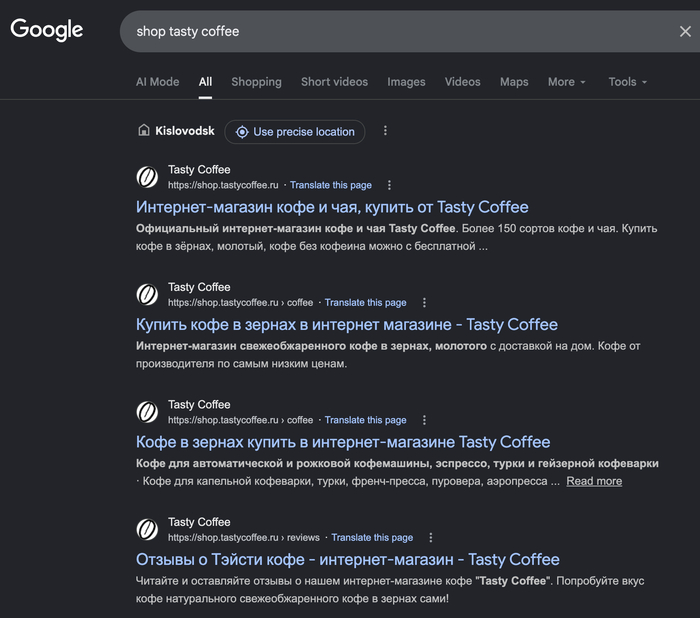The height and width of the screenshot is (618, 700).
Task: Click Translate this page for 'Купить кофе в зернах' result
Action: [x=366, y=302]
